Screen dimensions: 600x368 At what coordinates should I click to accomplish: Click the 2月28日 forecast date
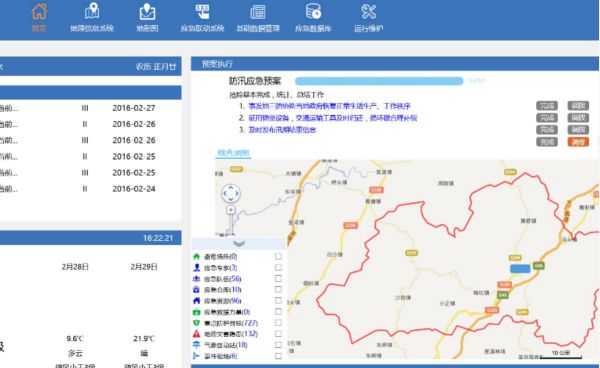(75, 267)
